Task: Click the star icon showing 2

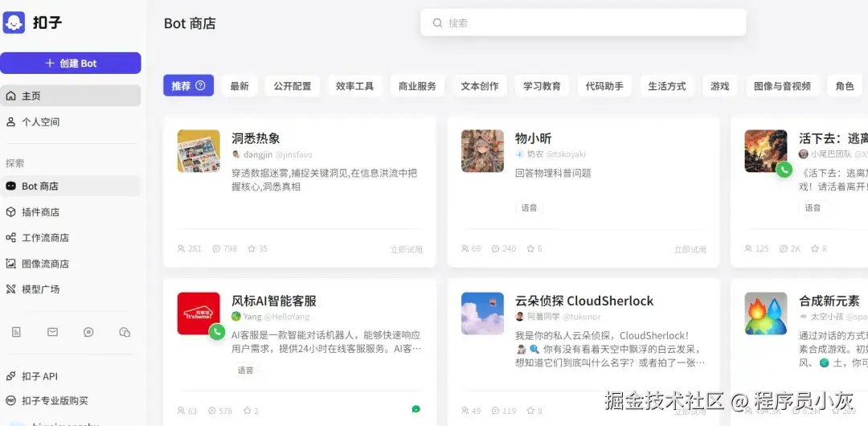Action: (x=248, y=411)
